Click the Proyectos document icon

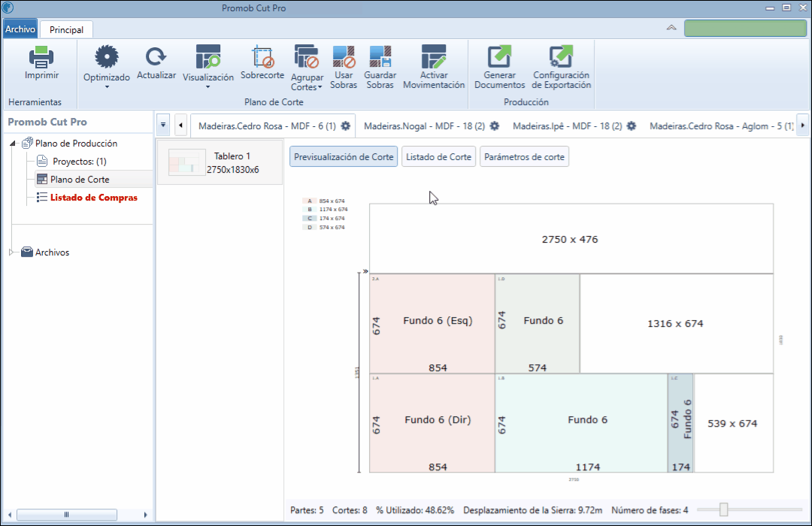coord(42,161)
